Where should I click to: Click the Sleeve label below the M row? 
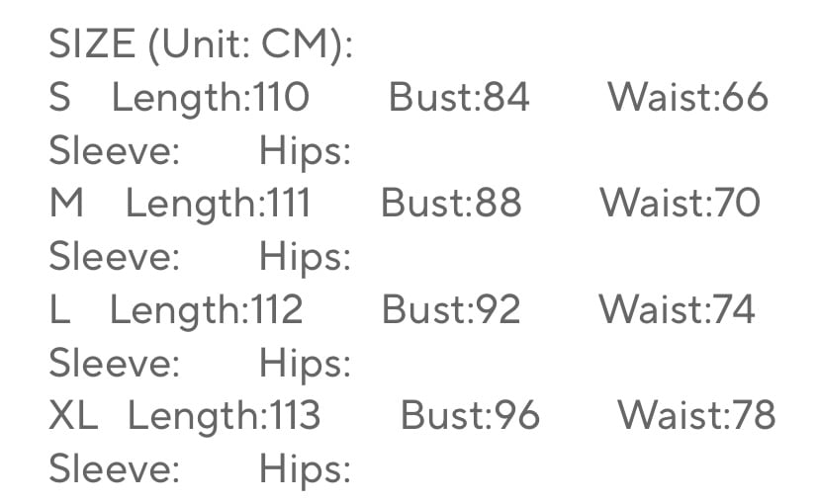pyautogui.click(x=115, y=257)
